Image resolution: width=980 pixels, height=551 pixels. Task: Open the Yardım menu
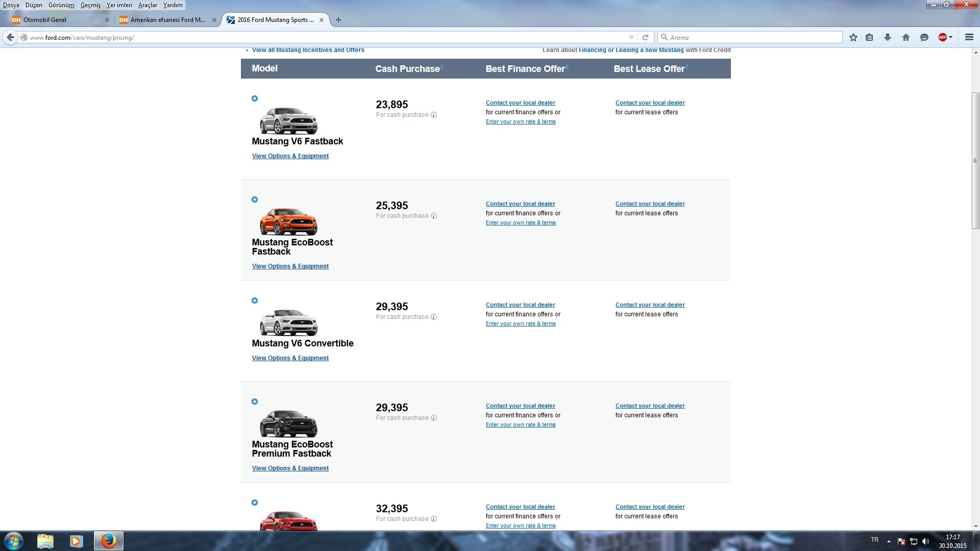(x=173, y=5)
